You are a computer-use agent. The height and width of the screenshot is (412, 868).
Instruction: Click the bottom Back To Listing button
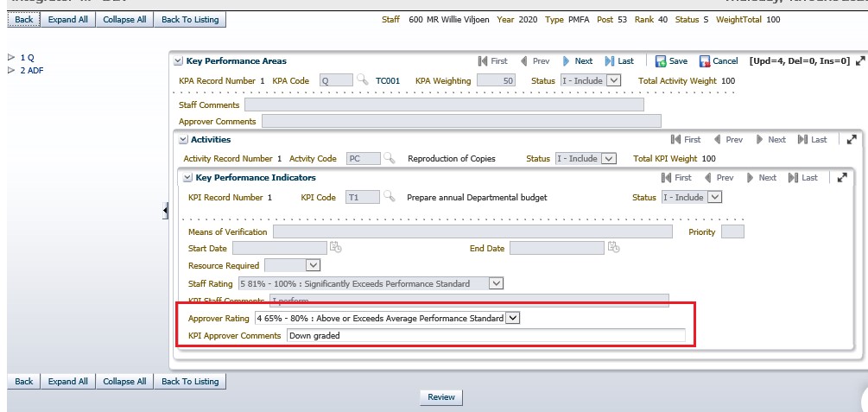click(x=190, y=381)
